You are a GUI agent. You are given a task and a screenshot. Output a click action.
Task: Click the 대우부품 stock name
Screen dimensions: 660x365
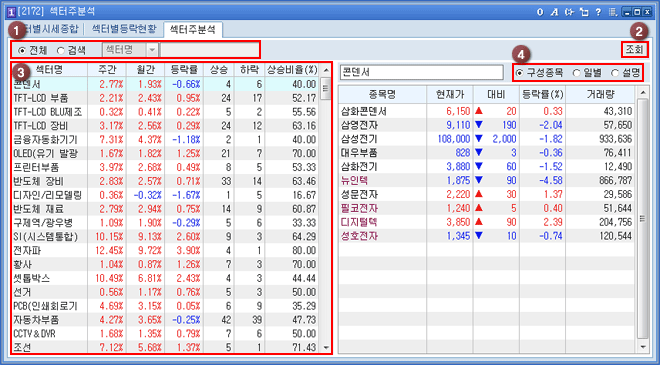tap(359, 153)
